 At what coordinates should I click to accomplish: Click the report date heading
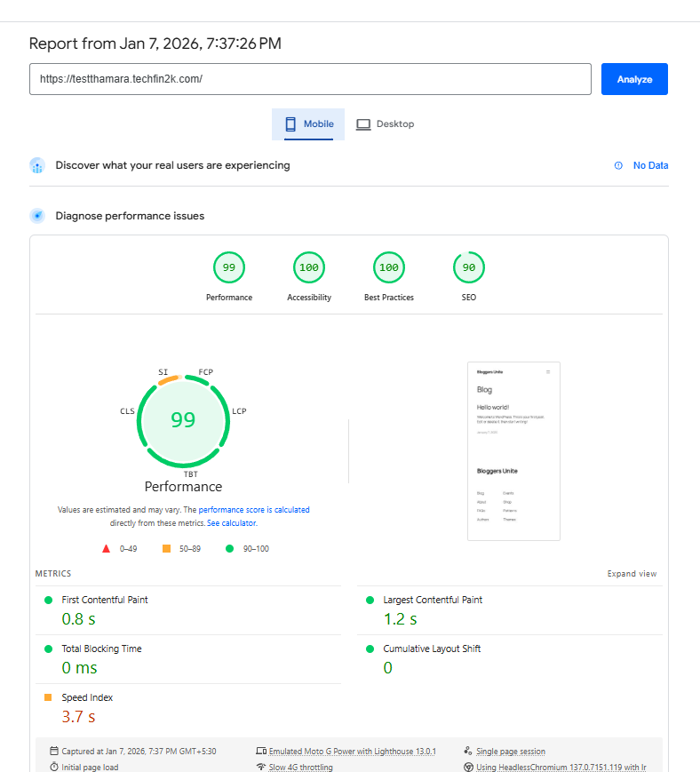tap(155, 44)
